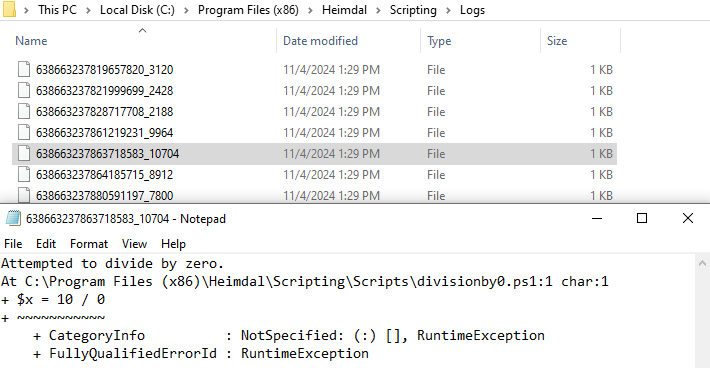Expand the chevron after This PC

[89, 10]
